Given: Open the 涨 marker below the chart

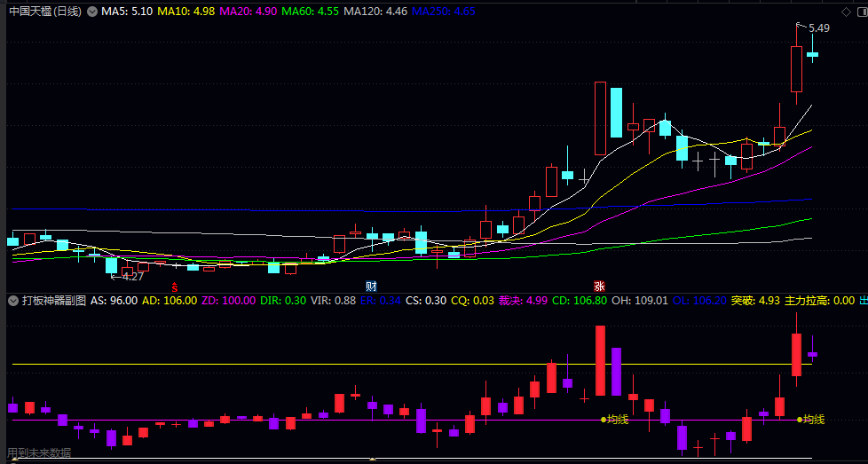Looking at the screenshot, I should tap(599, 287).
